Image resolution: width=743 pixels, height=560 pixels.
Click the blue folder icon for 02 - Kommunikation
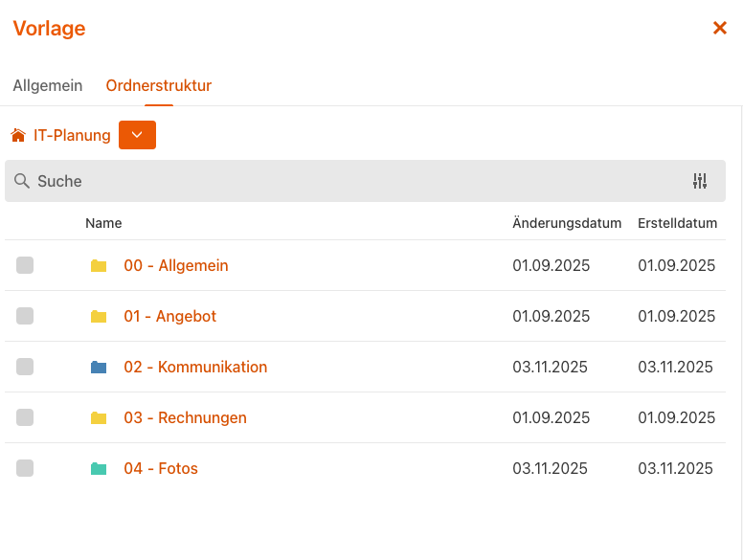tap(99, 368)
